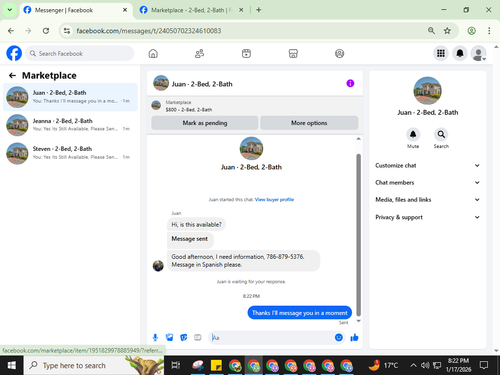The image size is (500, 375).
Task: Open the Friends icon in top navigation
Action: coord(199,53)
